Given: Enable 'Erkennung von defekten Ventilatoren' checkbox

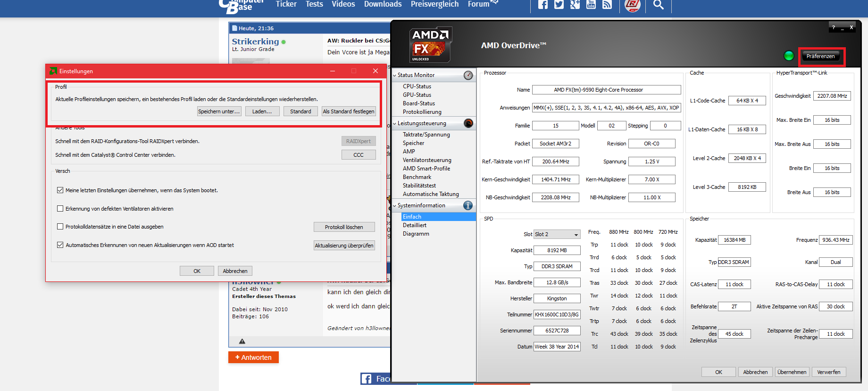Looking at the screenshot, I should click(60, 209).
